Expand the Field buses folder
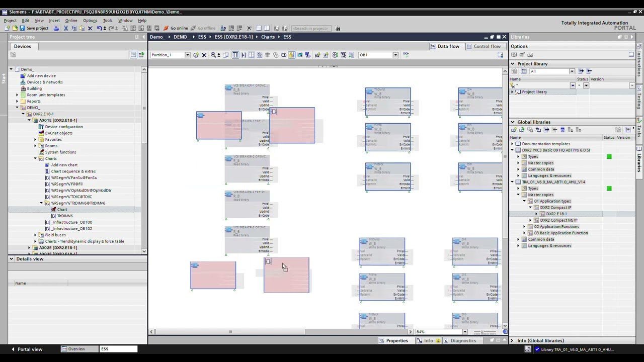 pos(35,235)
